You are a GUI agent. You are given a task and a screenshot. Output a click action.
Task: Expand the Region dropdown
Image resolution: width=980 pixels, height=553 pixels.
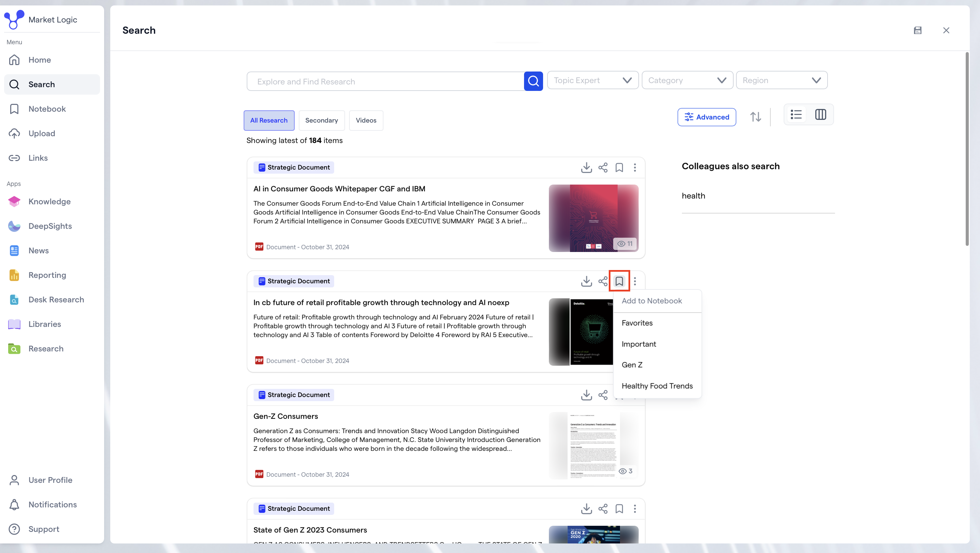(781, 80)
